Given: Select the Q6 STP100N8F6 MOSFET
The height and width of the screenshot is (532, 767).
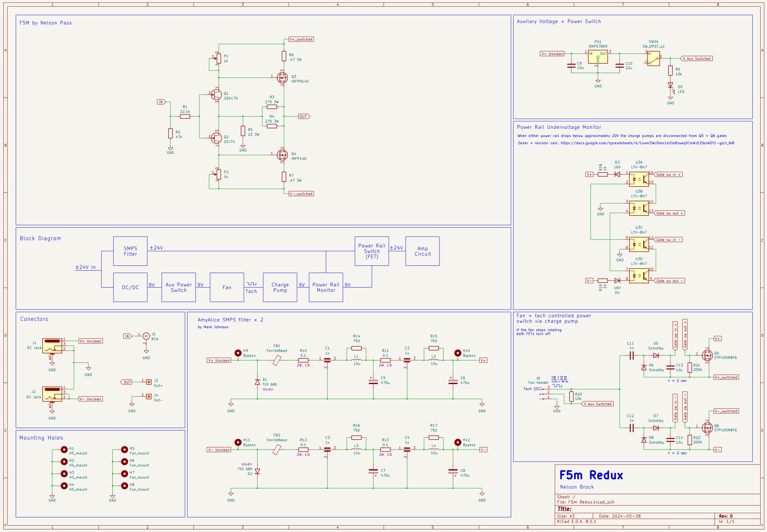Looking at the screenshot, I should point(707,428).
